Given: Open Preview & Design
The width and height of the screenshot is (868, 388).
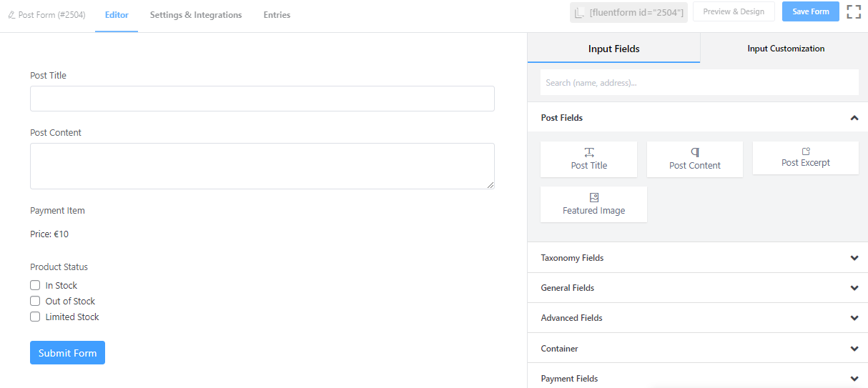Looking at the screenshot, I should (734, 11).
